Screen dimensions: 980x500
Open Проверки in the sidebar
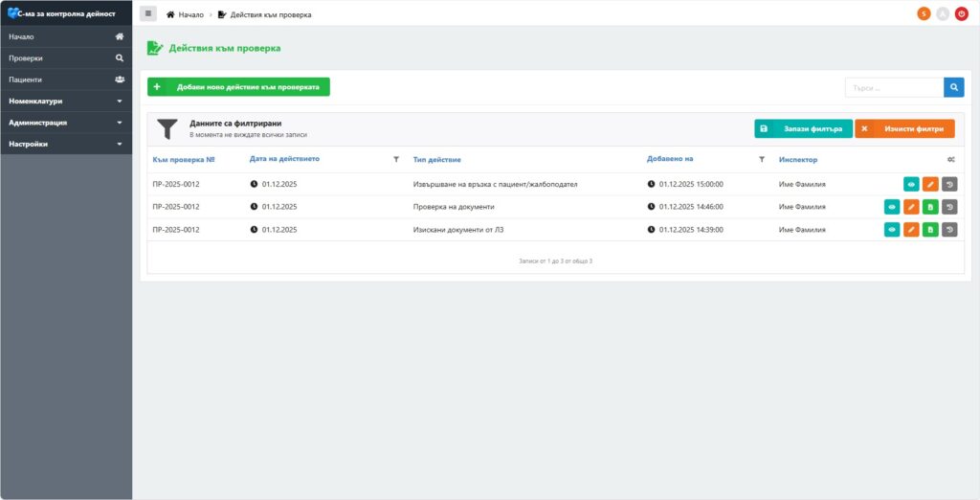tap(66, 57)
